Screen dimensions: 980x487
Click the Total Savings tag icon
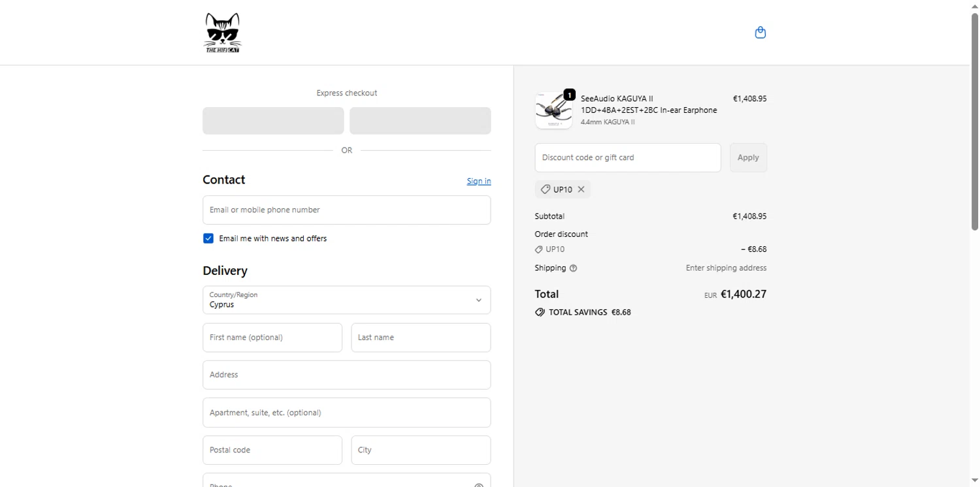coord(540,312)
